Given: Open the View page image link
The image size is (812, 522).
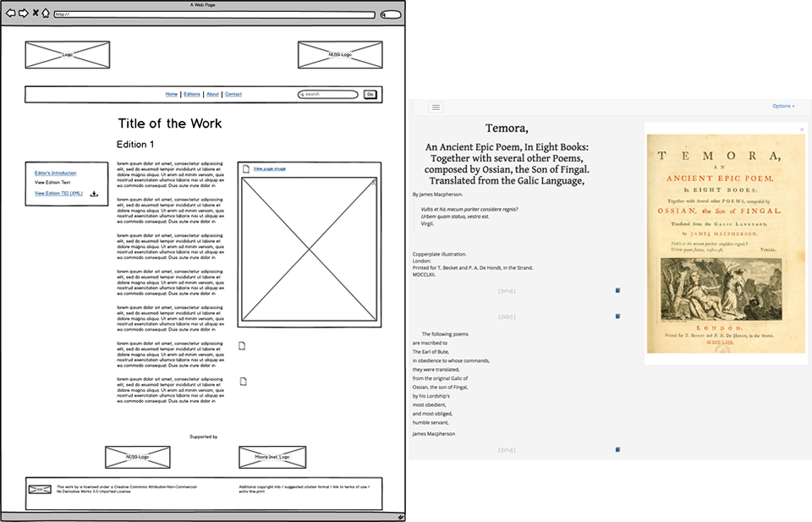Looking at the screenshot, I should tap(269, 169).
